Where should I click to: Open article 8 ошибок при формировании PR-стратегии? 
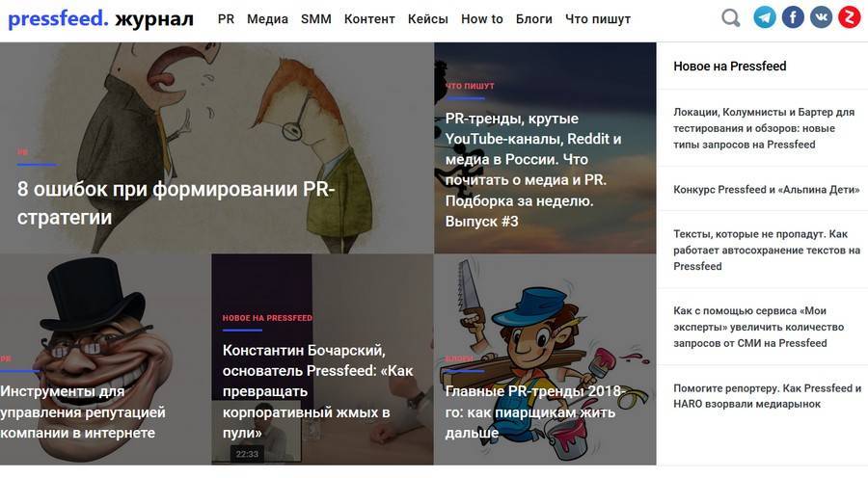[176, 203]
